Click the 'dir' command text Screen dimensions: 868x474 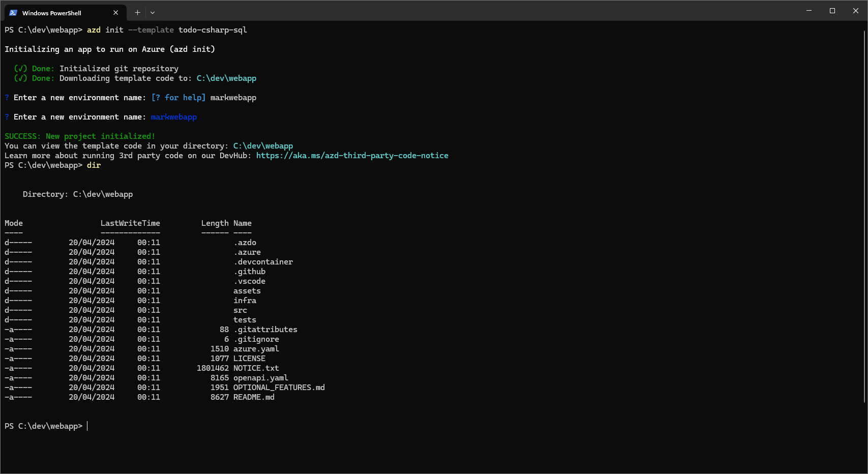[x=94, y=165]
